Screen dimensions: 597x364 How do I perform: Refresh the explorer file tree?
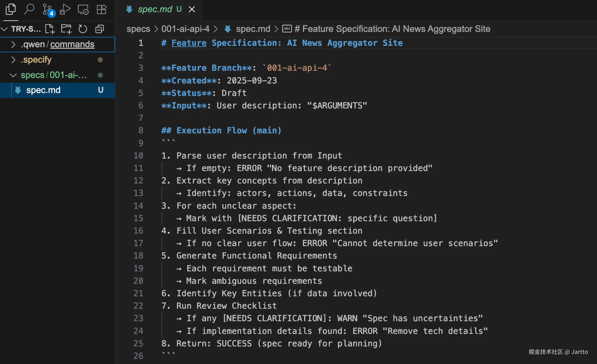coord(83,29)
